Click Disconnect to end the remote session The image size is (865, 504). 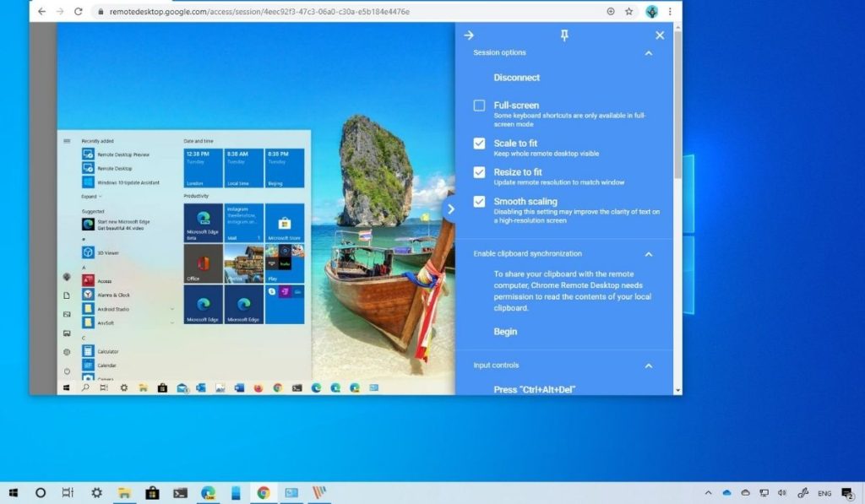516,78
